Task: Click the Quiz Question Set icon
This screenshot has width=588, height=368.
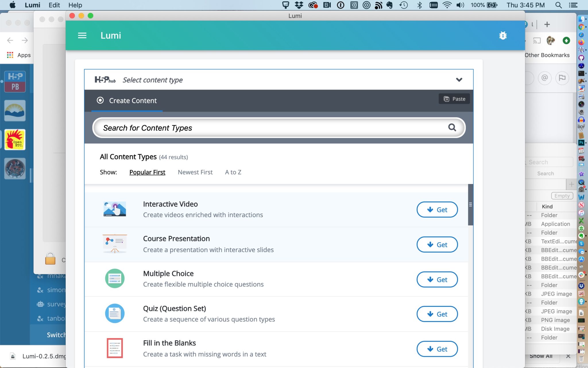Action: pyautogui.click(x=115, y=313)
